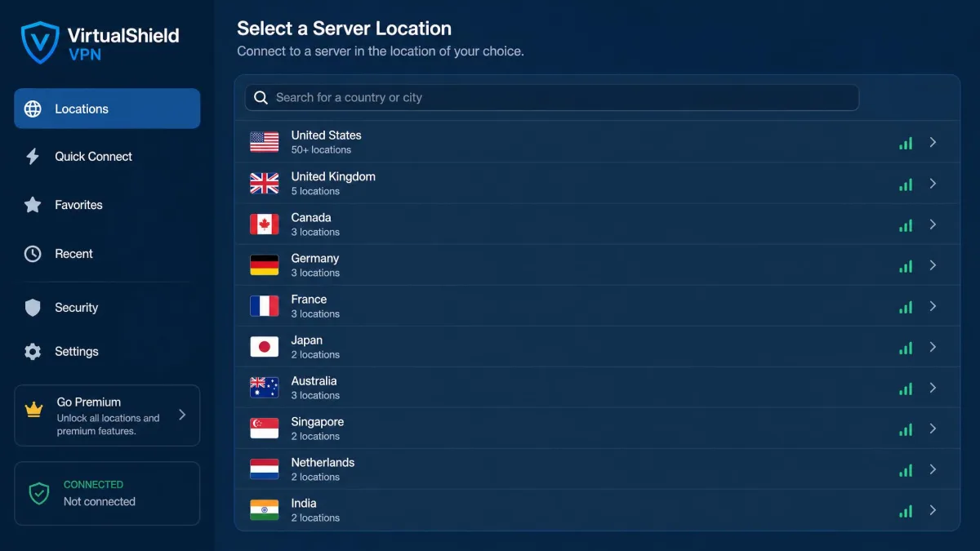Click the United States flag icon
980x551 pixels.
pos(265,142)
